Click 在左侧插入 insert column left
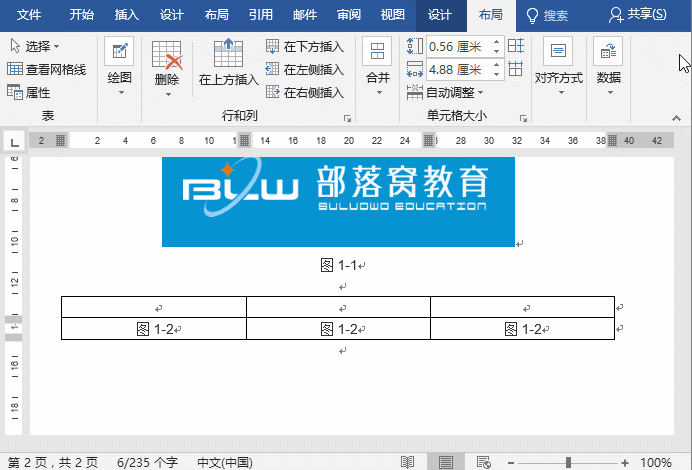Viewport: 692px width, 470px height. [305, 69]
